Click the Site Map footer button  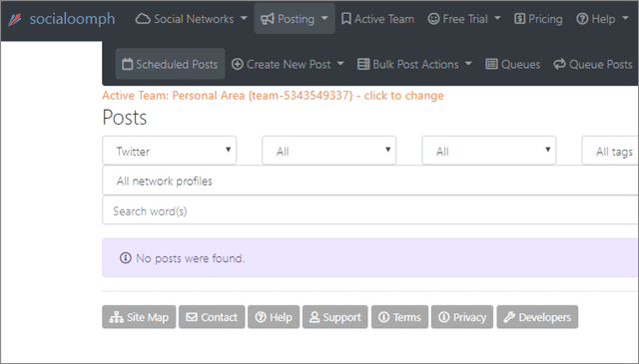coord(139,317)
